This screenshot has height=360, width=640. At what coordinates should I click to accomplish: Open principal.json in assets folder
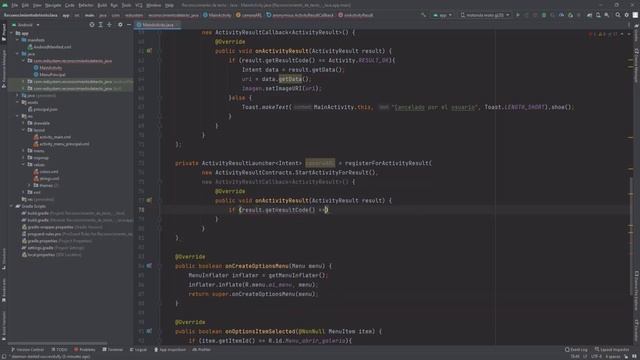[x=42, y=109]
